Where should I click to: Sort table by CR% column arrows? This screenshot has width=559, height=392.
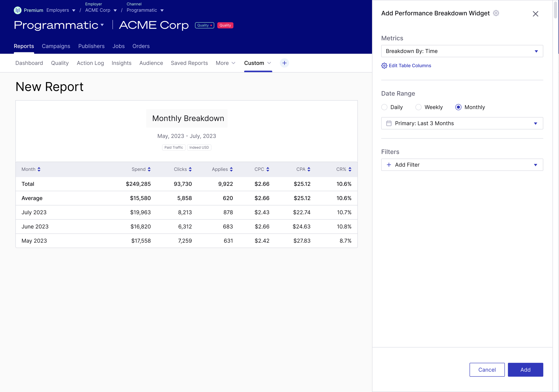[x=350, y=169]
